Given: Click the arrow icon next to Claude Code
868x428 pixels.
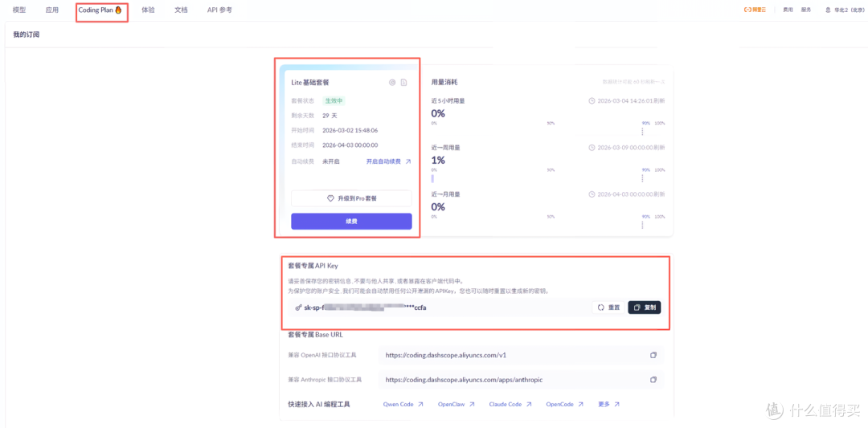Looking at the screenshot, I should tap(529, 404).
